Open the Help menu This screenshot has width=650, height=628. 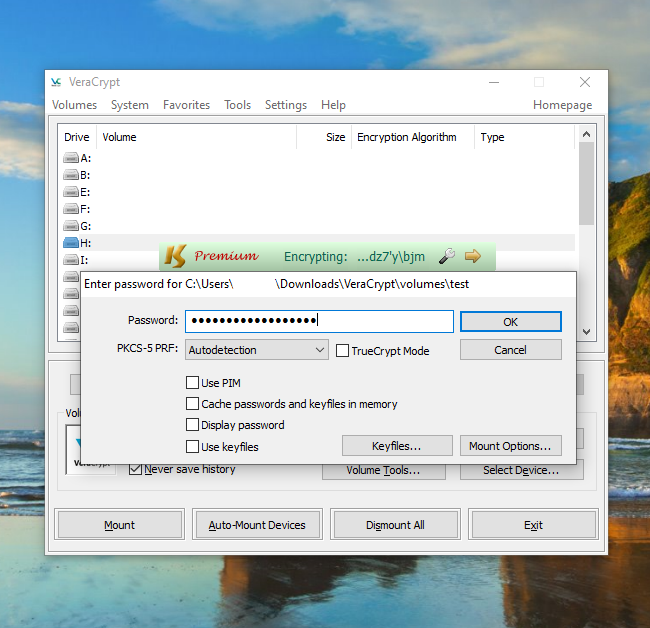[333, 105]
